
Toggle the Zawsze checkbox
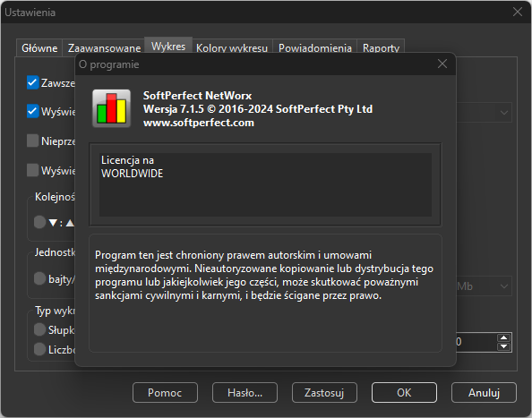tap(32, 82)
